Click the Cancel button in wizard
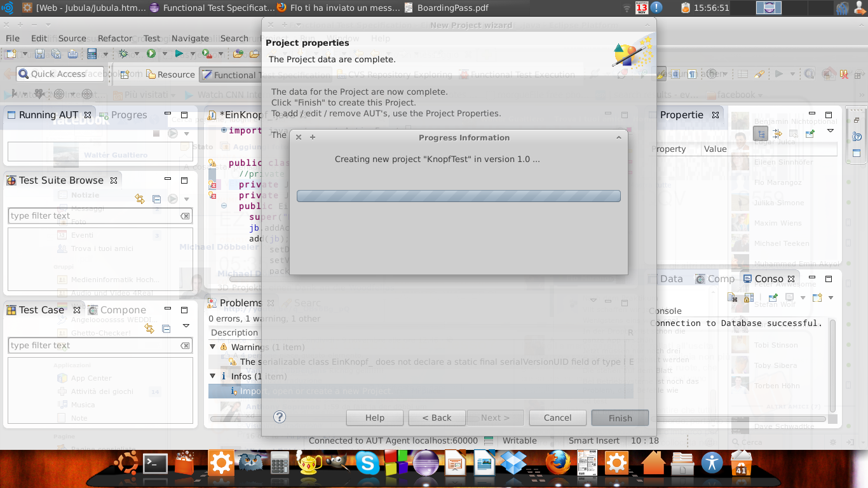 click(x=557, y=417)
